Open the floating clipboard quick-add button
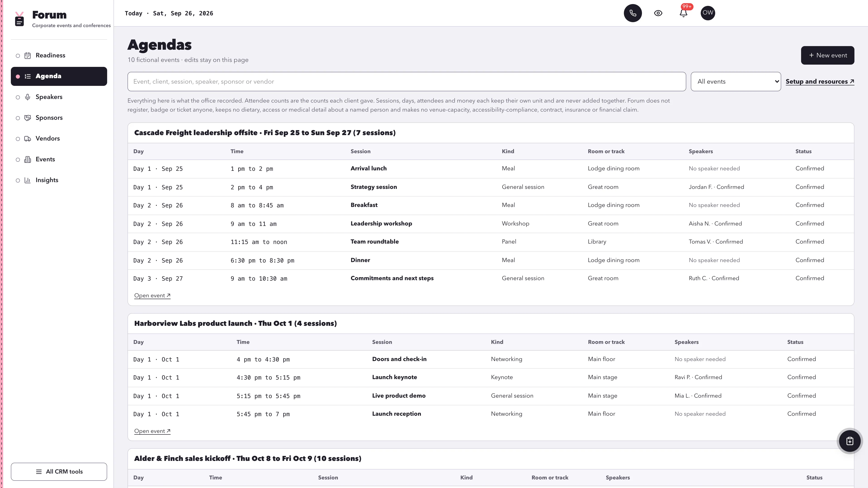Screen dimensions: 868x488 [x=849, y=441]
